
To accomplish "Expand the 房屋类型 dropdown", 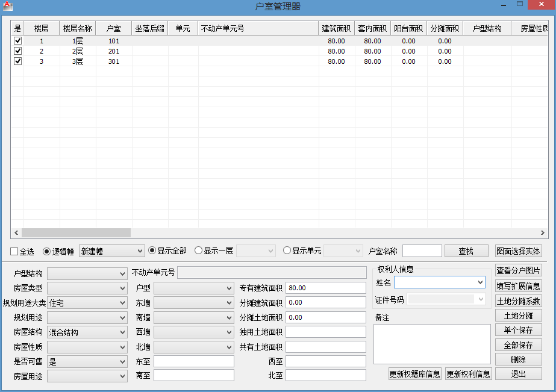I will click(87, 288).
